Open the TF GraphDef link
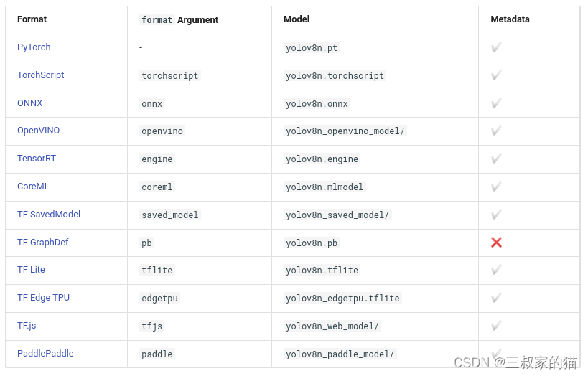 pyautogui.click(x=43, y=243)
